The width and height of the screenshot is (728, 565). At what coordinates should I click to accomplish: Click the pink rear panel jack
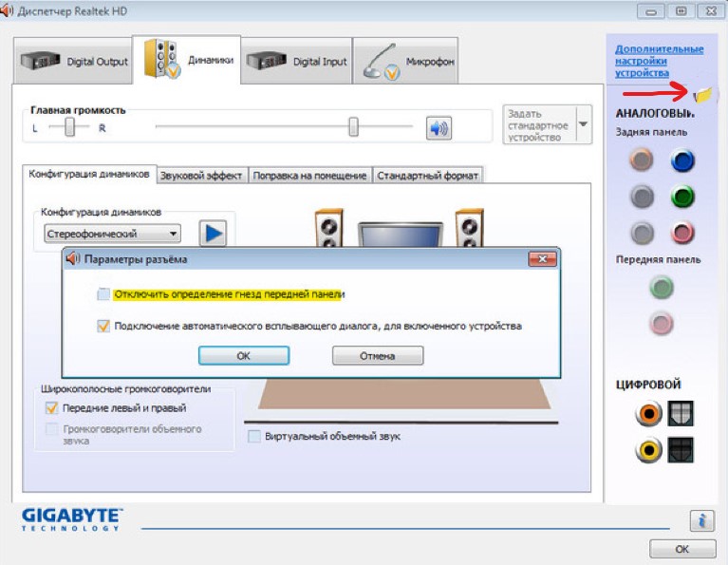pyautogui.click(x=682, y=233)
